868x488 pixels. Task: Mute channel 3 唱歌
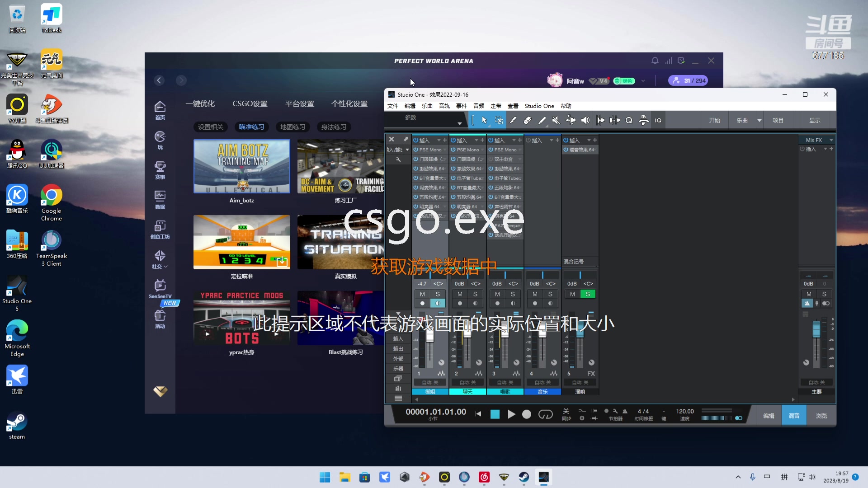(497, 294)
